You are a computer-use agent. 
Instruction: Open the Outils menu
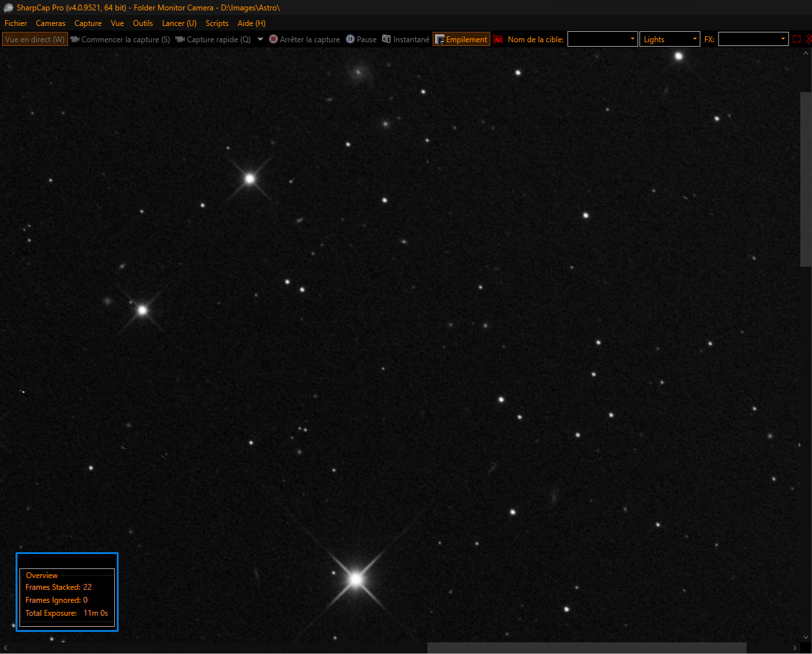tap(143, 23)
